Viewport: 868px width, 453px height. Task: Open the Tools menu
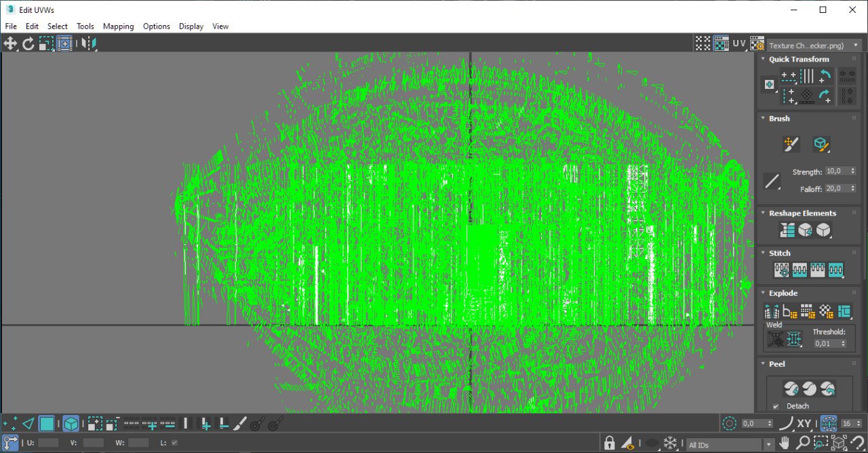[85, 26]
